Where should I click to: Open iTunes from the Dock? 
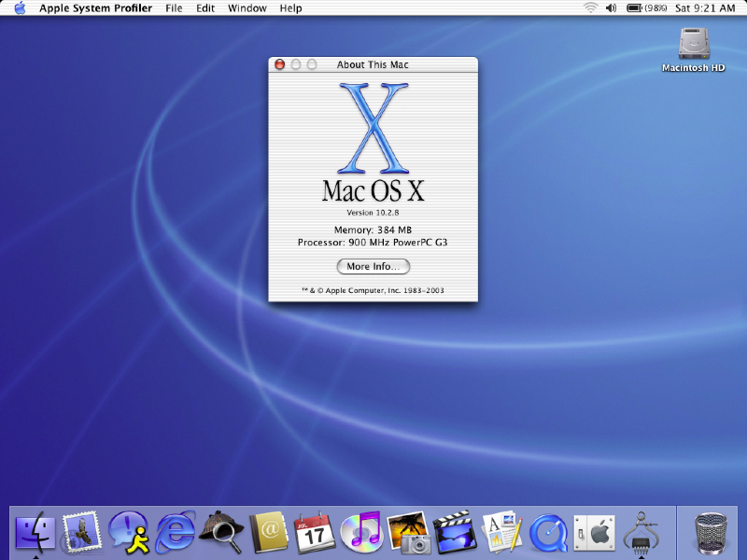pos(361,531)
